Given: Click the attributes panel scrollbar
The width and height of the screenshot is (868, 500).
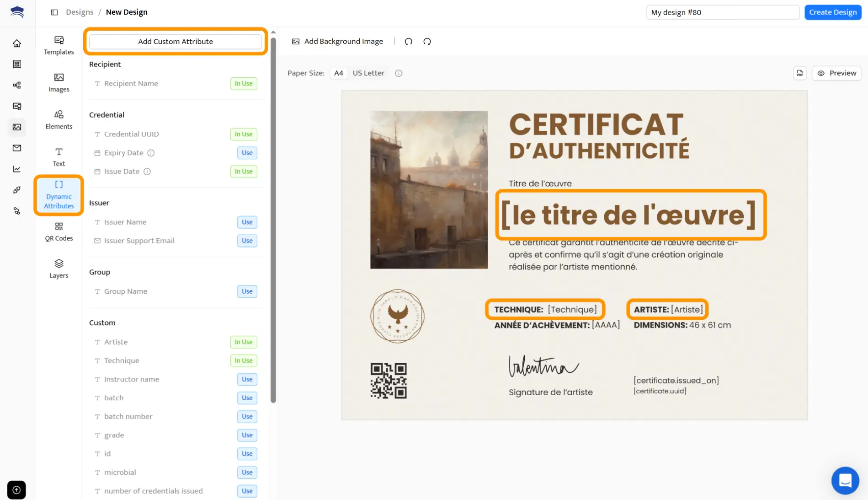Looking at the screenshot, I should (273, 220).
